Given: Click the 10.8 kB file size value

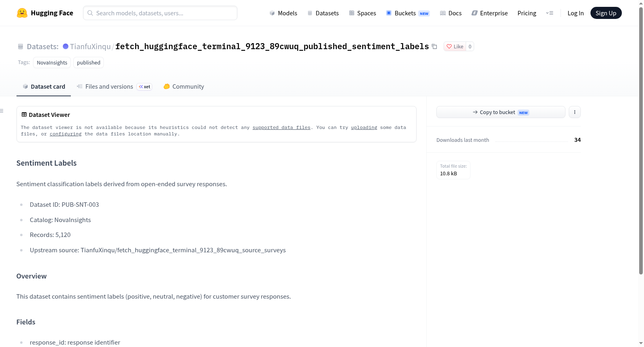Looking at the screenshot, I should click(448, 174).
